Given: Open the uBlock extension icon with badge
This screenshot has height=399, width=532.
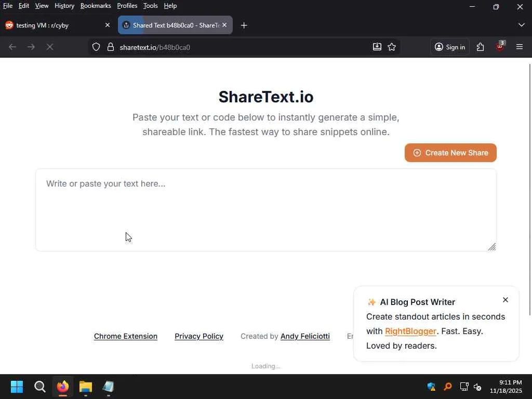Looking at the screenshot, I should (x=500, y=46).
